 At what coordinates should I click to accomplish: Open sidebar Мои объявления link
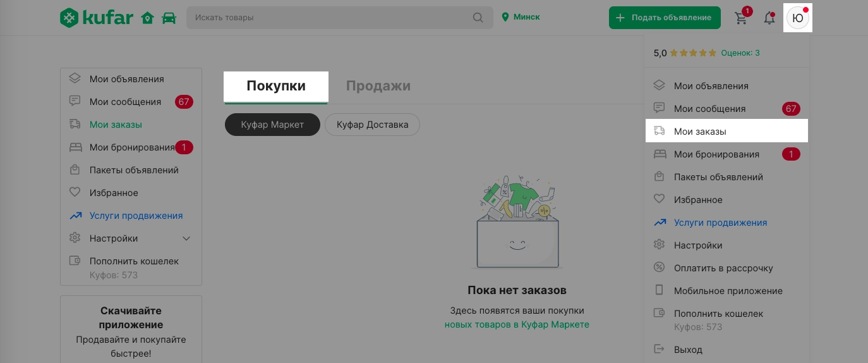pyautogui.click(x=126, y=79)
